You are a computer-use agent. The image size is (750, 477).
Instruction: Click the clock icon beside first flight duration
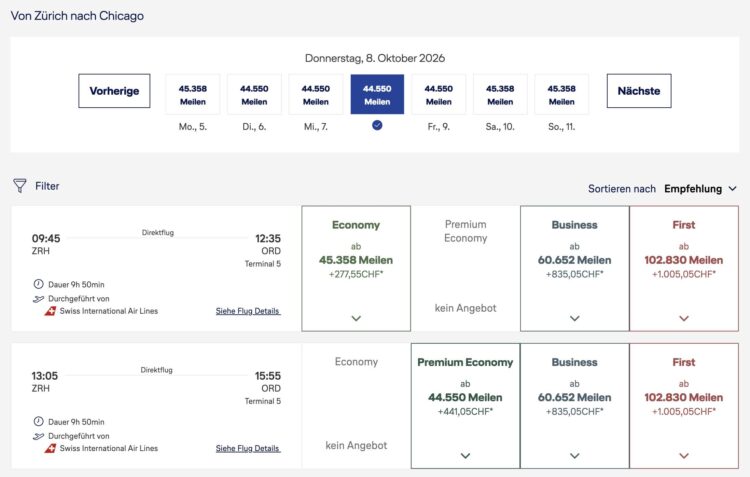coord(38,284)
